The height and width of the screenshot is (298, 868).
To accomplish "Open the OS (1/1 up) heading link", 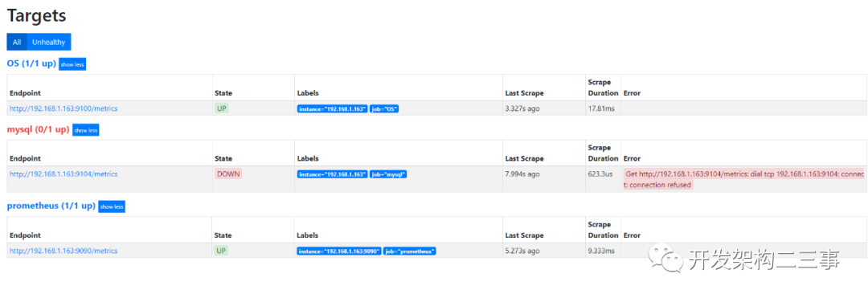I will (31, 63).
